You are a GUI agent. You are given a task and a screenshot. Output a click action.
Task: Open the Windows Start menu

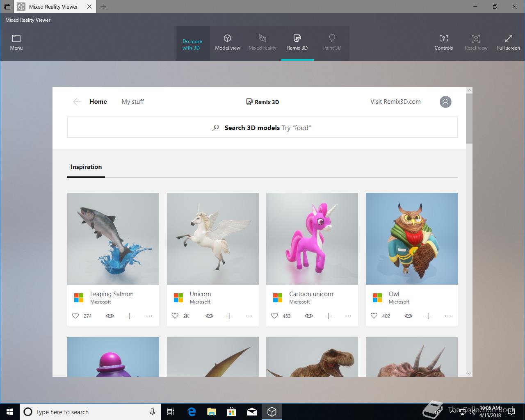tap(10, 412)
